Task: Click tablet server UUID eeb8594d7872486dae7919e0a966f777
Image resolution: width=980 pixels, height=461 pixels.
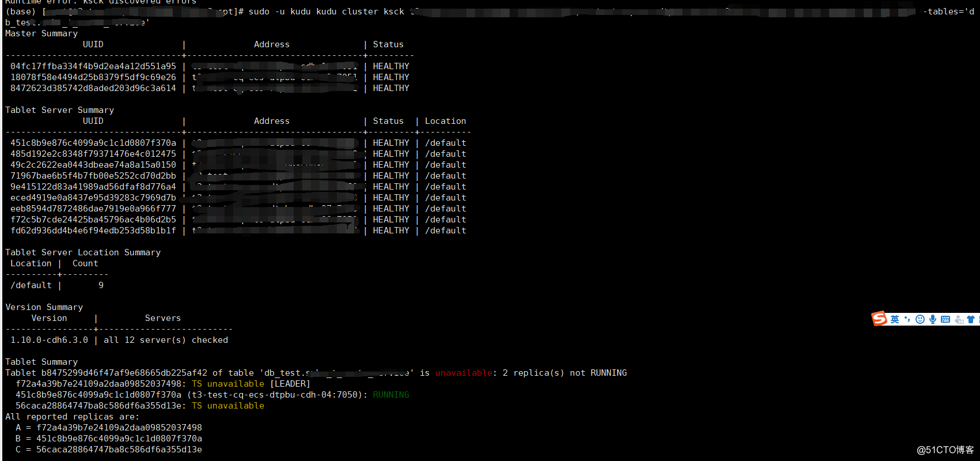Action: 93,209
